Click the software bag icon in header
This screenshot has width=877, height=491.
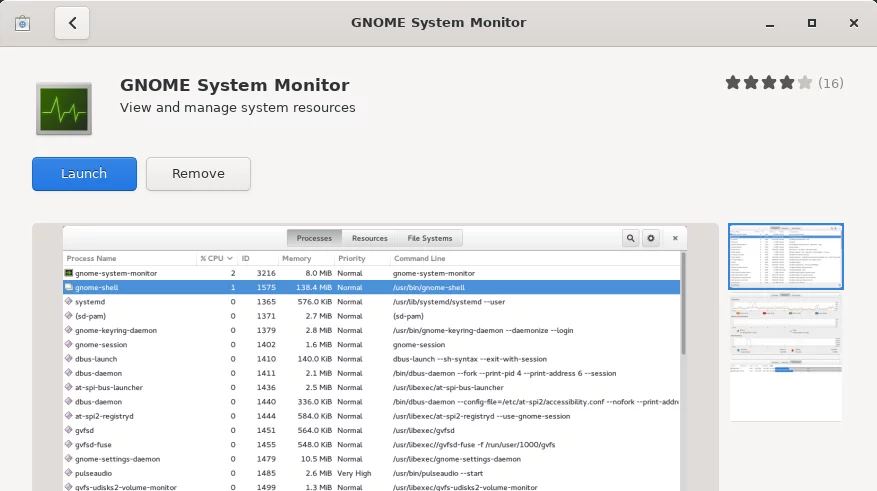22,23
